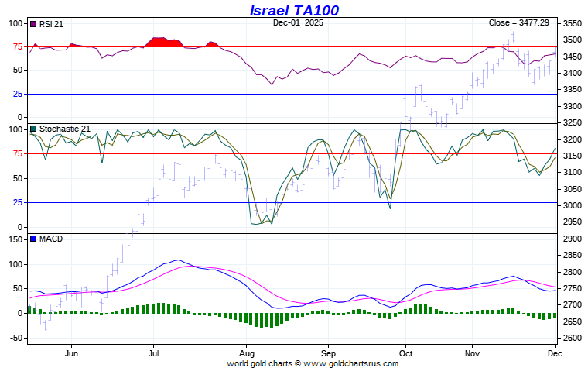Click the deepest green MACD histogram bars in August

(x=266, y=320)
